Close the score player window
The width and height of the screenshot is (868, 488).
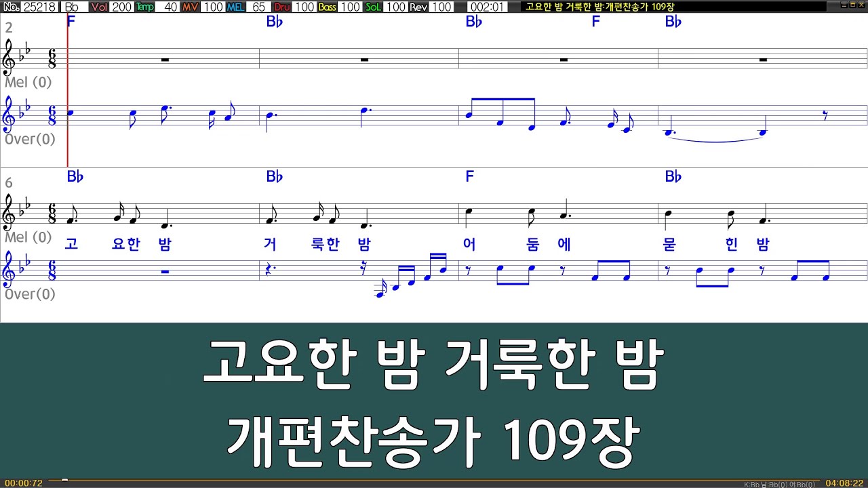[x=862, y=5]
